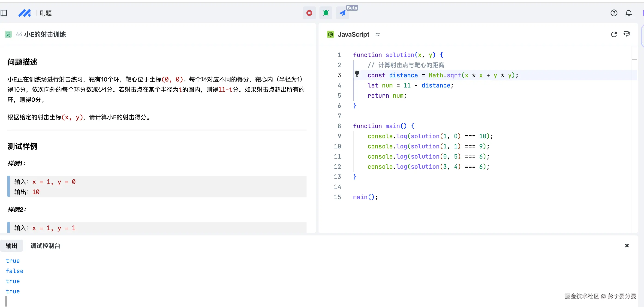Click the lightbulb quick-fix on line 3
The height and width of the screenshot is (307, 644).
tap(357, 74)
